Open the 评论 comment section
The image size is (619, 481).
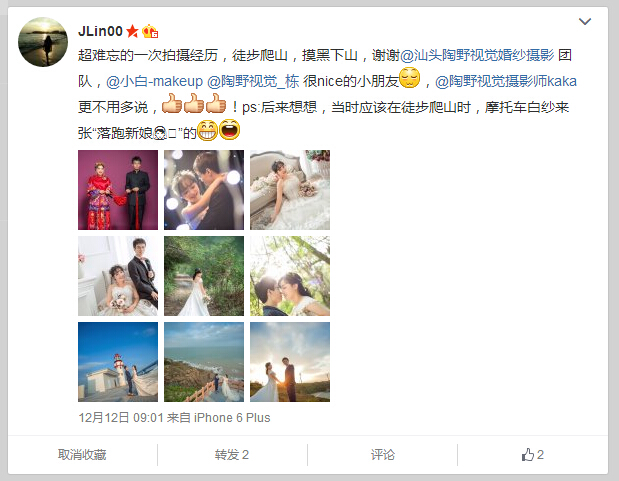click(383, 455)
